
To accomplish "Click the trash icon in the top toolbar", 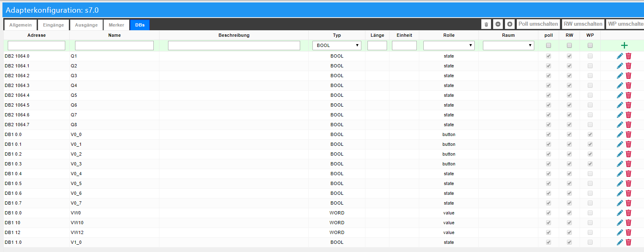I will tap(486, 24).
